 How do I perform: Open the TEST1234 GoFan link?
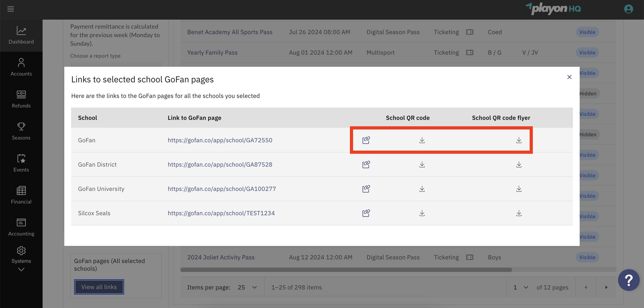point(221,213)
